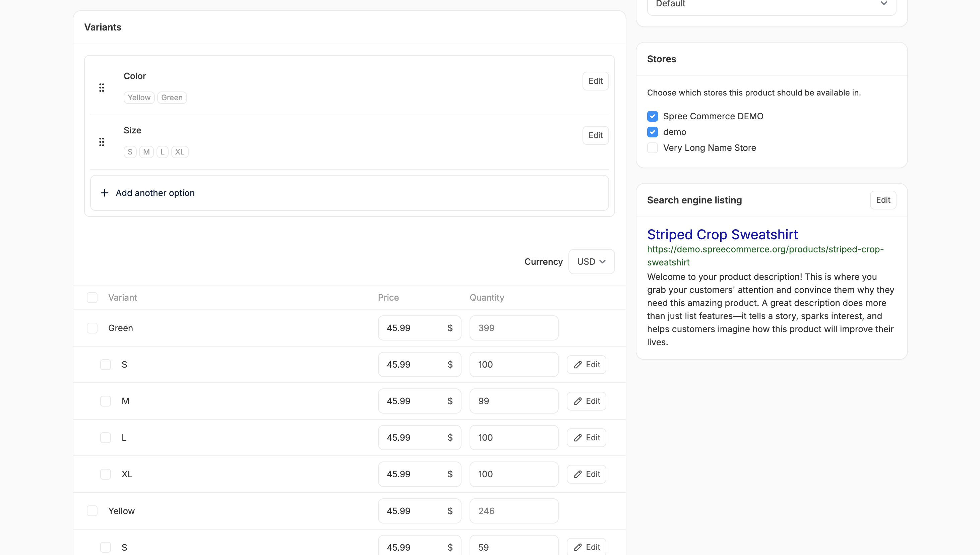Grab the Color option drag handle
The height and width of the screenshot is (555, 980).
point(102,88)
